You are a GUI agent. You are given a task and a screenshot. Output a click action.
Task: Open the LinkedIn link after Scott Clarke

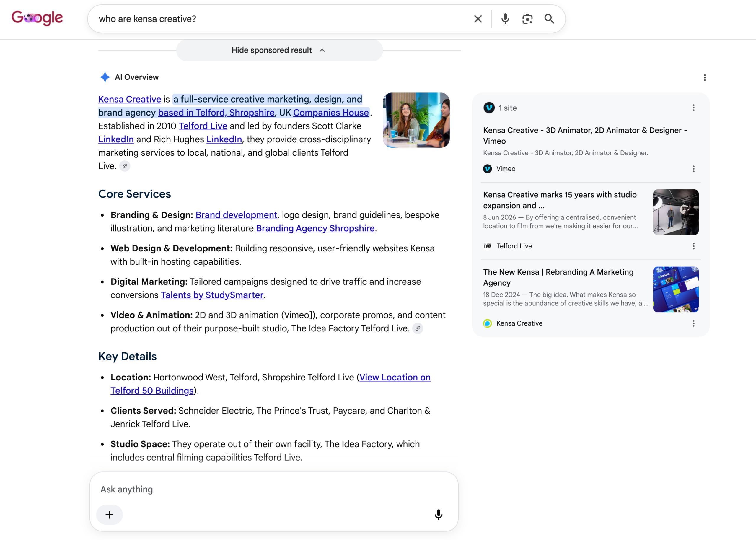(116, 139)
